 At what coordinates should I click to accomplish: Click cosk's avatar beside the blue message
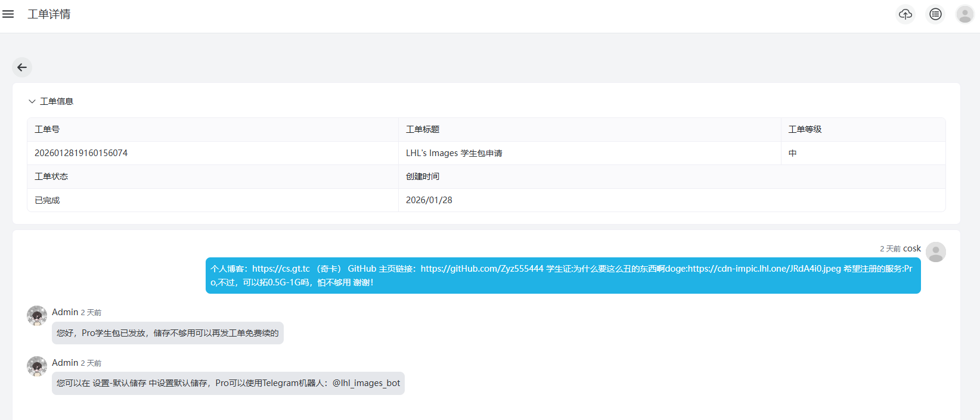(935, 252)
